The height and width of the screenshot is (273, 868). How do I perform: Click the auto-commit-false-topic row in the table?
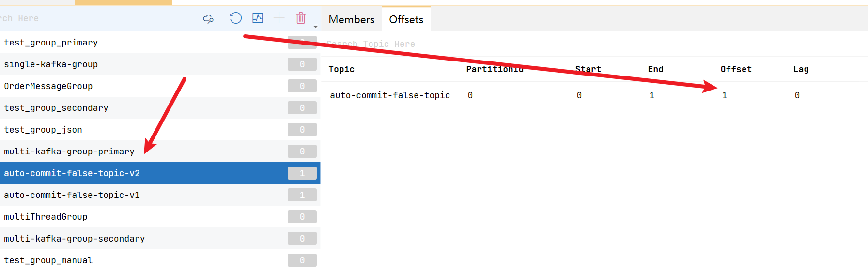[x=390, y=95]
